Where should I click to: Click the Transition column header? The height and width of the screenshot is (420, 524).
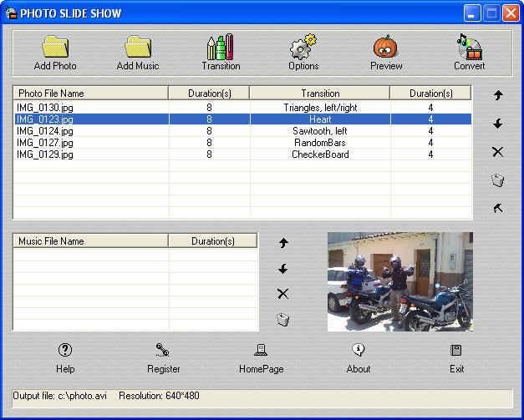320,94
